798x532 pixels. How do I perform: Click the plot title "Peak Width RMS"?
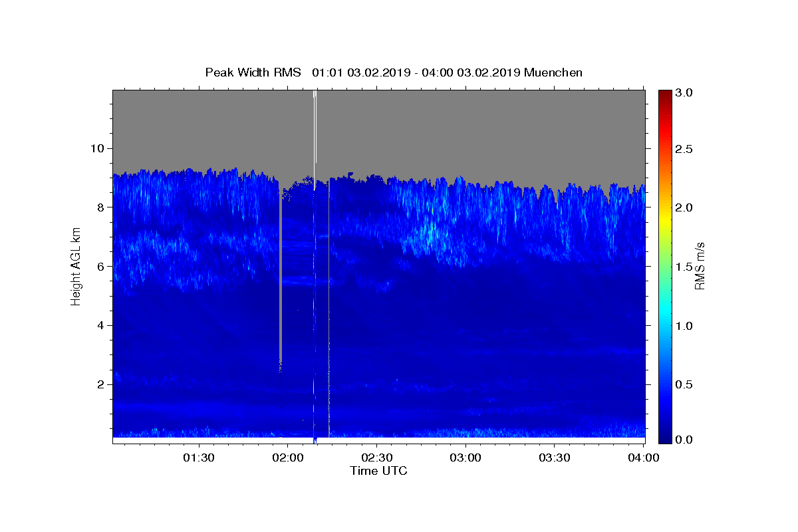tap(253, 72)
